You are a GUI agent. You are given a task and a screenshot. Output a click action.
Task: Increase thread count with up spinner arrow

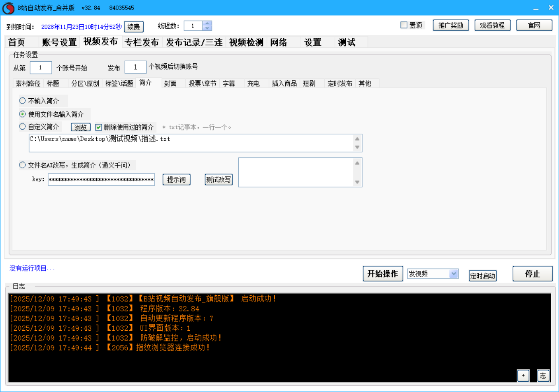207,23
